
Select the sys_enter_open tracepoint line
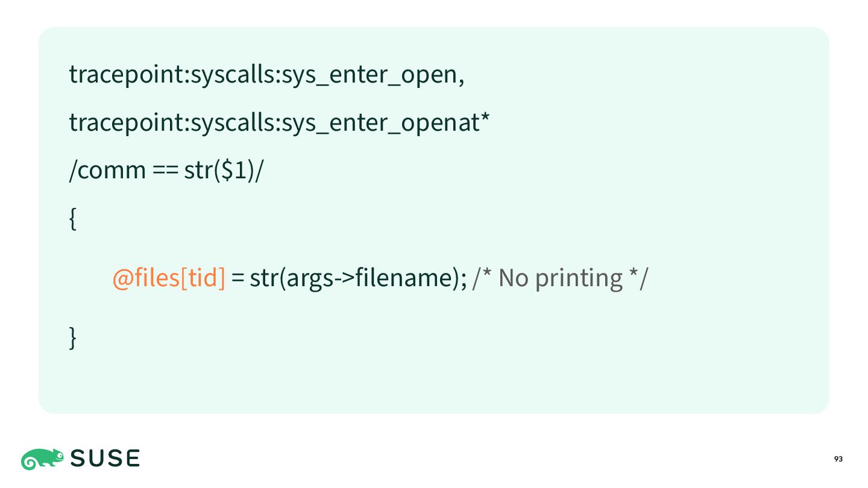coord(267,75)
